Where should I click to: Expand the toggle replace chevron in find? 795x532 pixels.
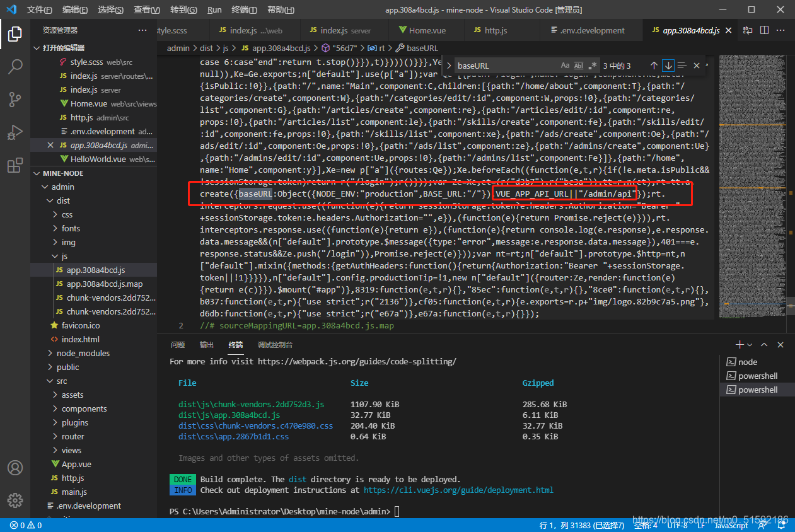point(449,66)
